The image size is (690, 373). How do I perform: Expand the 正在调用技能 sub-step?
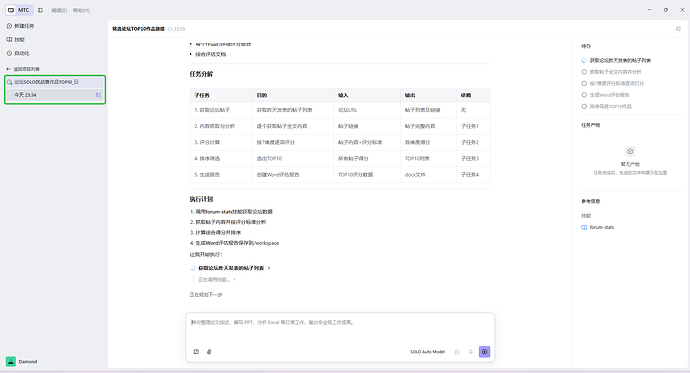(217, 279)
